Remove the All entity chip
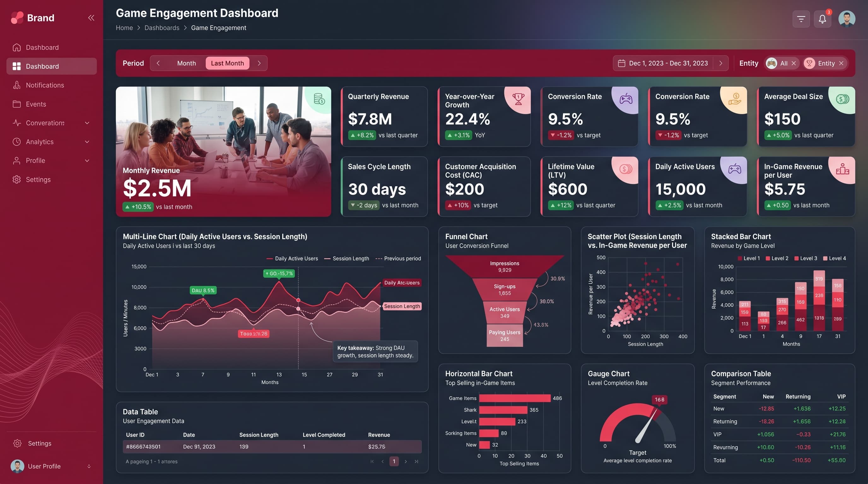 pos(794,63)
